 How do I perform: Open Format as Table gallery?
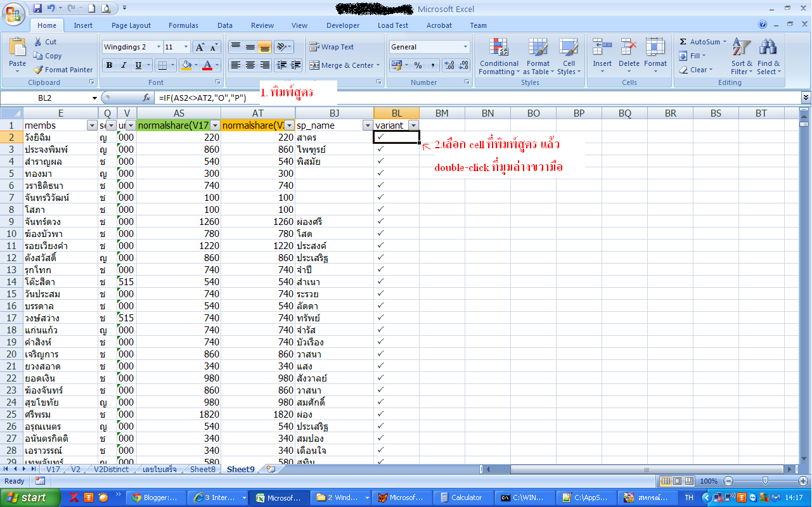538,56
